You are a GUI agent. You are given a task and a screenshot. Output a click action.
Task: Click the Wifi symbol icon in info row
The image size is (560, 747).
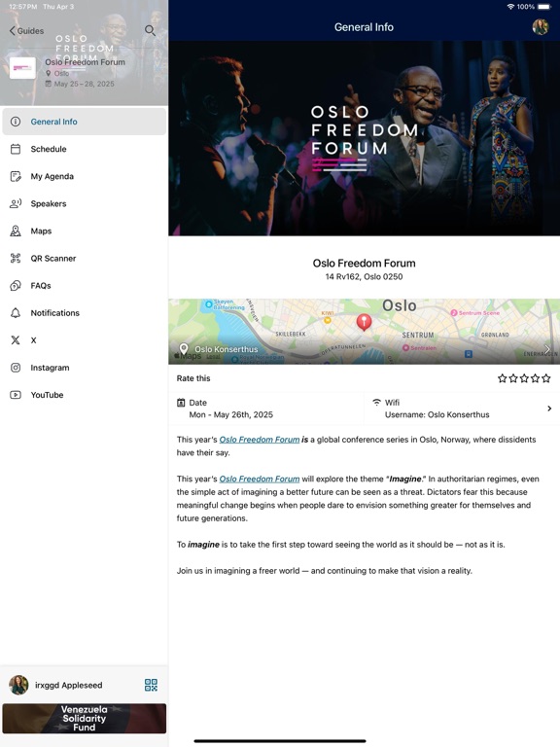click(376, 403)
